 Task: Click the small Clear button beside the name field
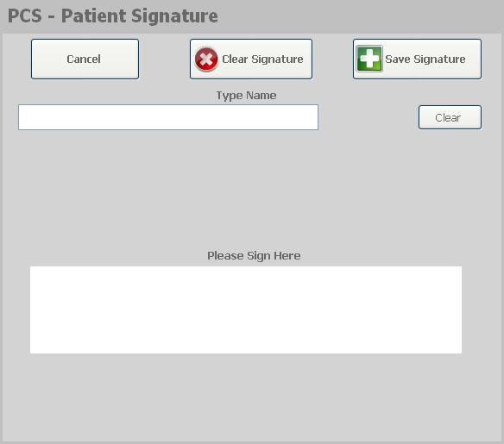coord(450,117)
